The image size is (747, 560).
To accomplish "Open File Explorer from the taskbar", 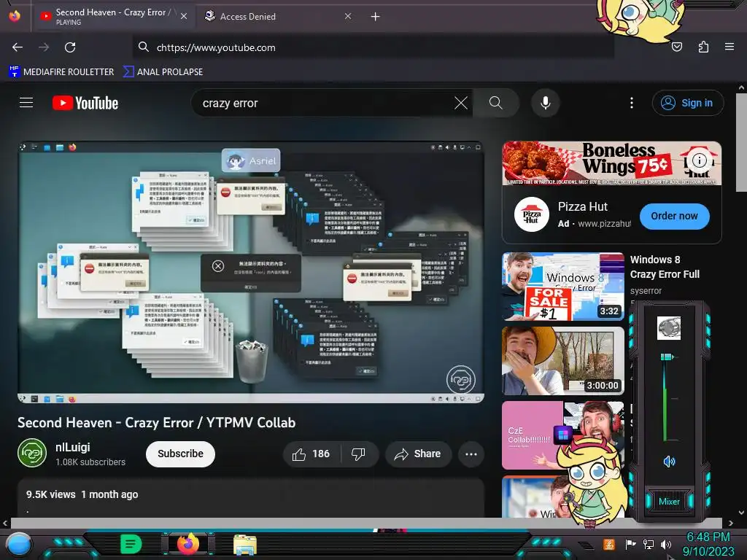I will (245, 545).
